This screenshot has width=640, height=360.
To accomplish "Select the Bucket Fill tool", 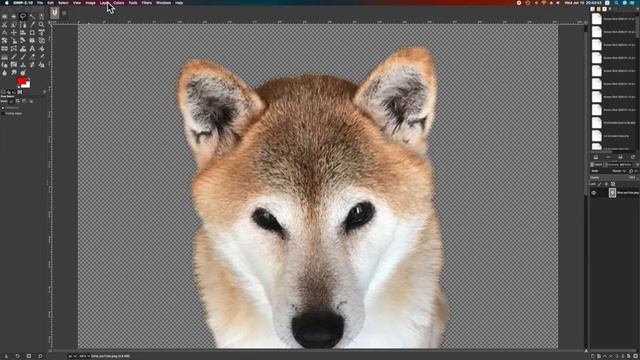I will [x=41, y=49].
